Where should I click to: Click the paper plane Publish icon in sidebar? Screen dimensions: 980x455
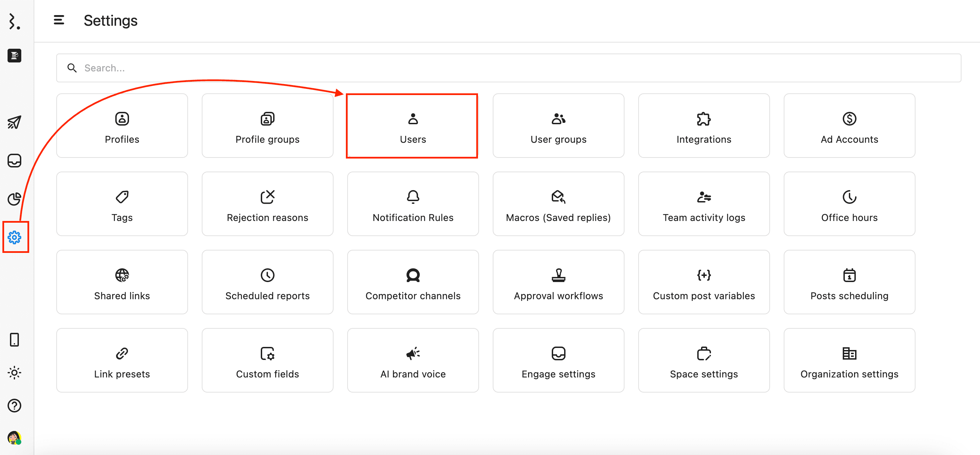14,122
